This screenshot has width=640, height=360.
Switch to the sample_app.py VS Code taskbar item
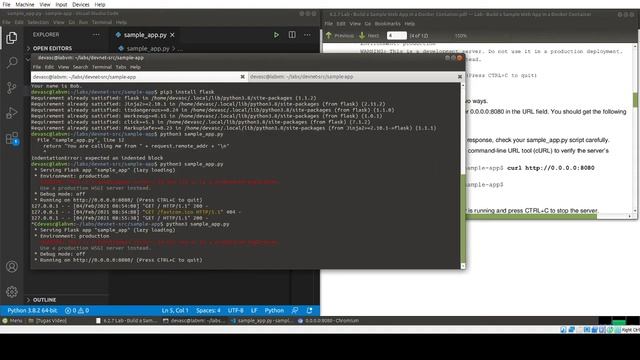click(x=261, y=321)
